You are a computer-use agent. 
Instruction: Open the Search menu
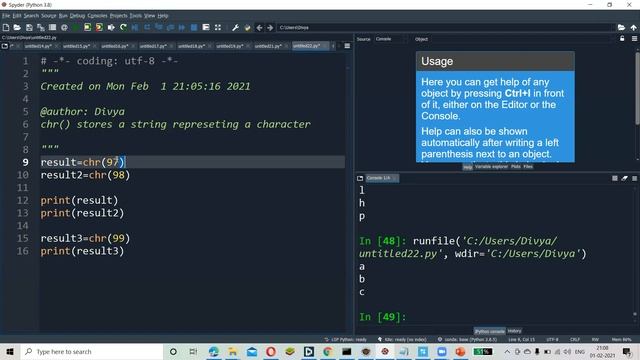pyautogui.click(x=31, y=16)
